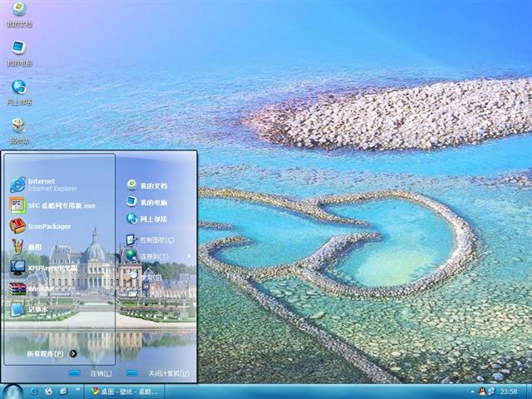Click the globe browser quick launch icon
This screenshot has width=532, height=399.
click(48, 392)
